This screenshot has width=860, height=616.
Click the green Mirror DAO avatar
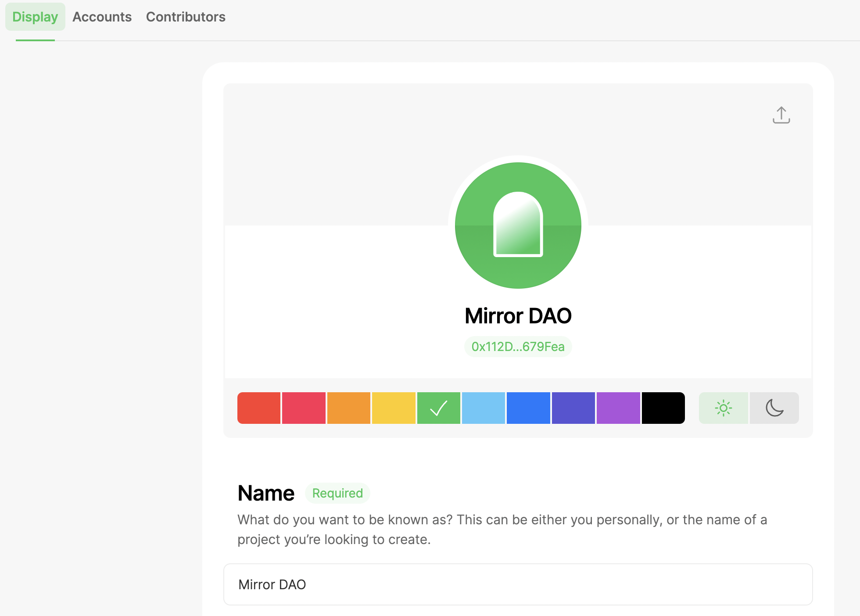click(x=518, y=226)
